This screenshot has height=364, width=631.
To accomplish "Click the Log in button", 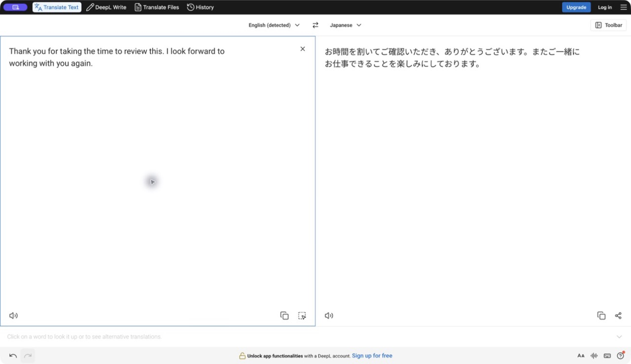I will coord(605,7).
